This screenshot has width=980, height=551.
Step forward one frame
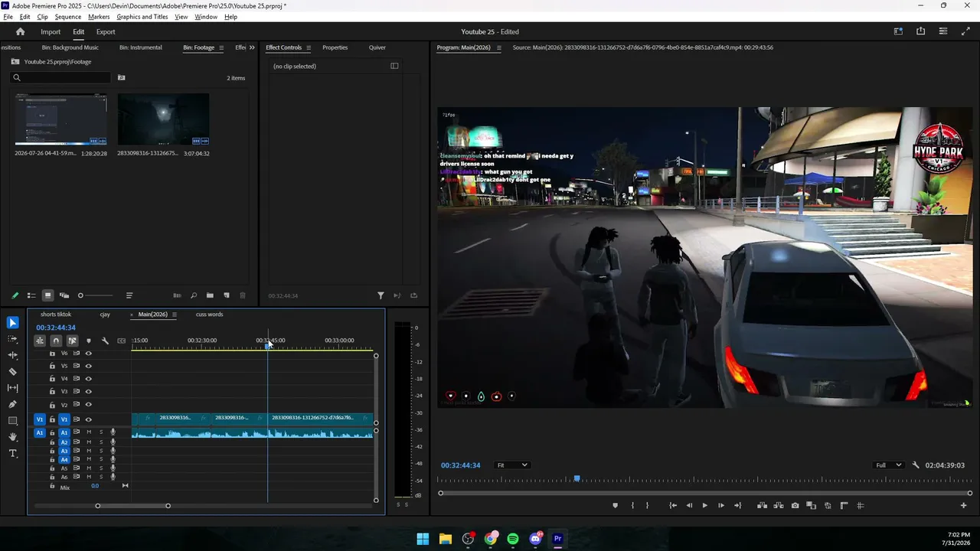[720, 505]
